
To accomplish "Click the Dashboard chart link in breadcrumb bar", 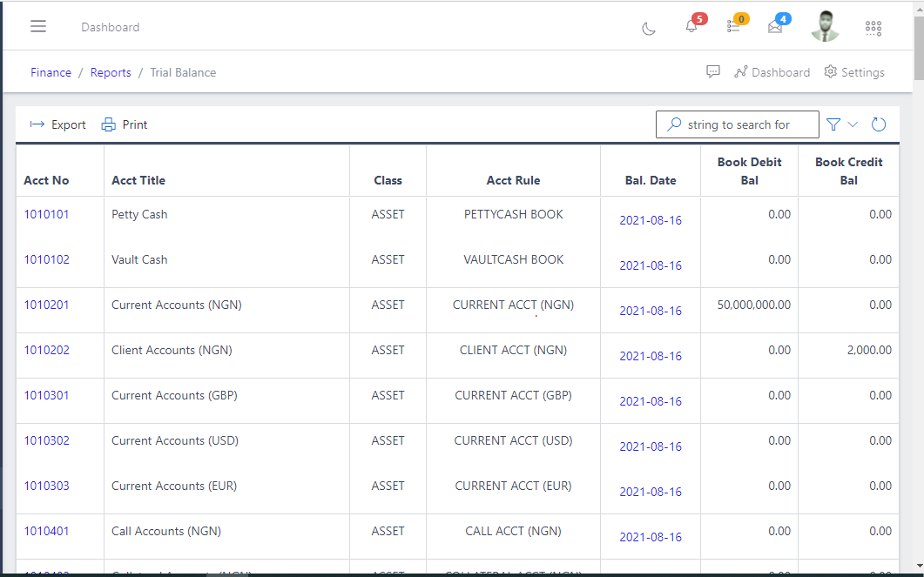I will 772,72.
